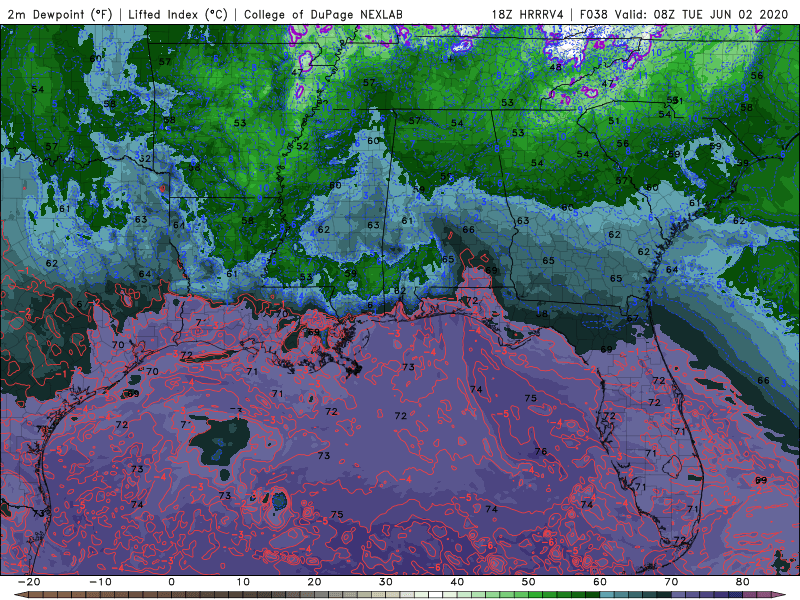Click the '80' color scale label
Image resolution: width=800 pixels, height=600 pixels.
tap(743, 582)
